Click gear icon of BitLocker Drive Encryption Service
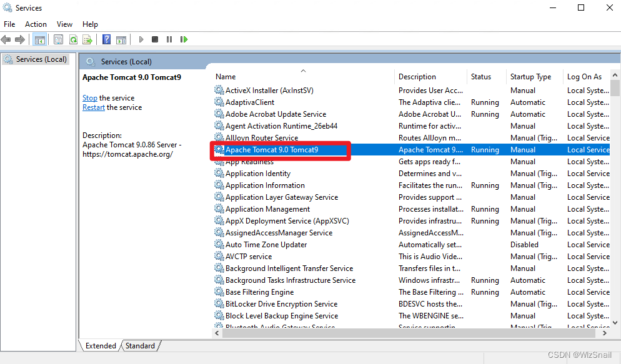621x364 pixels. pos(219,303)
